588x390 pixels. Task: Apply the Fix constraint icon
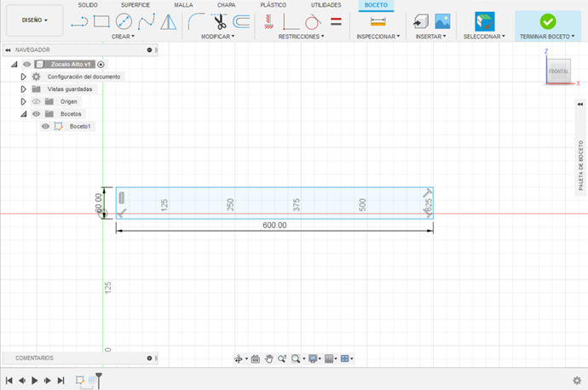coord(268,22)
